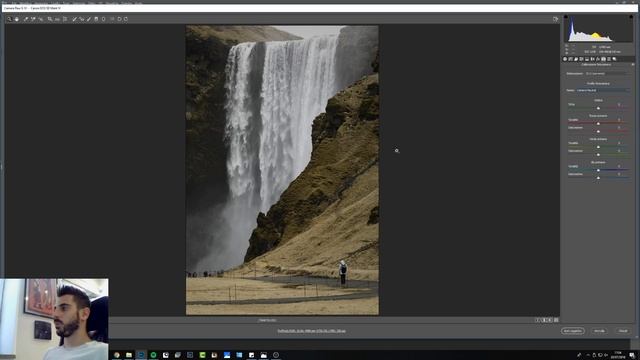The width and height of the screenshot is (640, 360).
Task: Open the Process version dropdown
Action: (608, 73)
